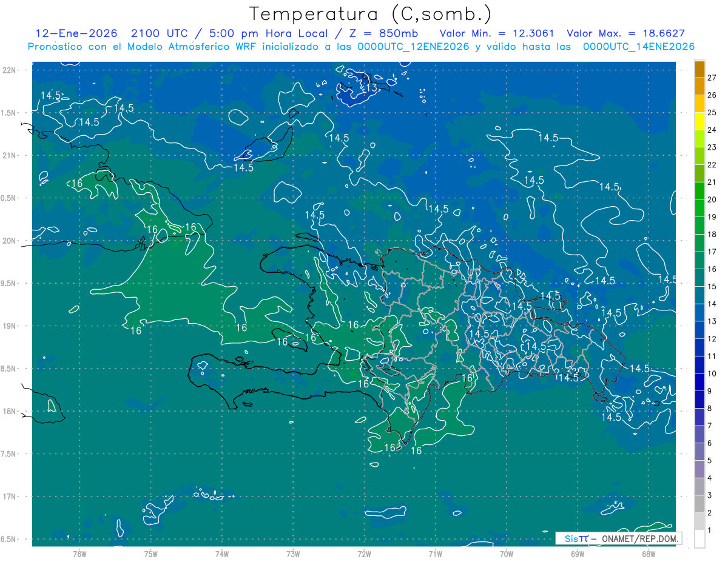Click the '18N' latitude axis label
Screen dimensions: 728x562
10,412
